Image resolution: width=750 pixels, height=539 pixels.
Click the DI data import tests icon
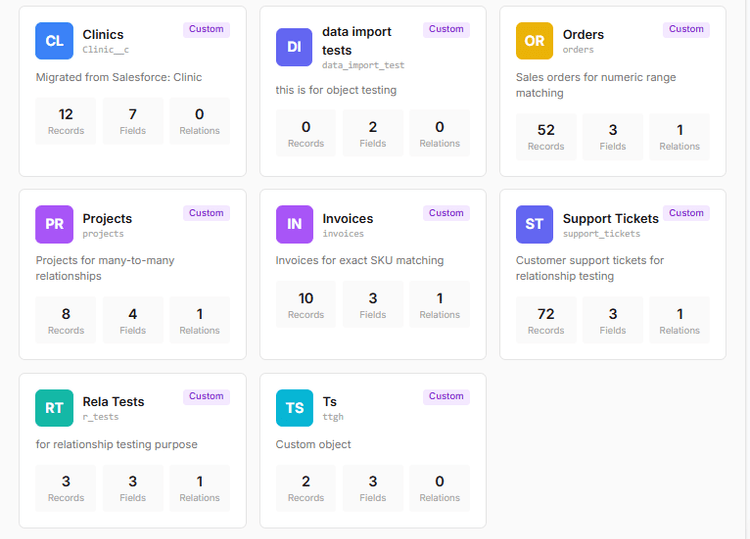[294, 47]
